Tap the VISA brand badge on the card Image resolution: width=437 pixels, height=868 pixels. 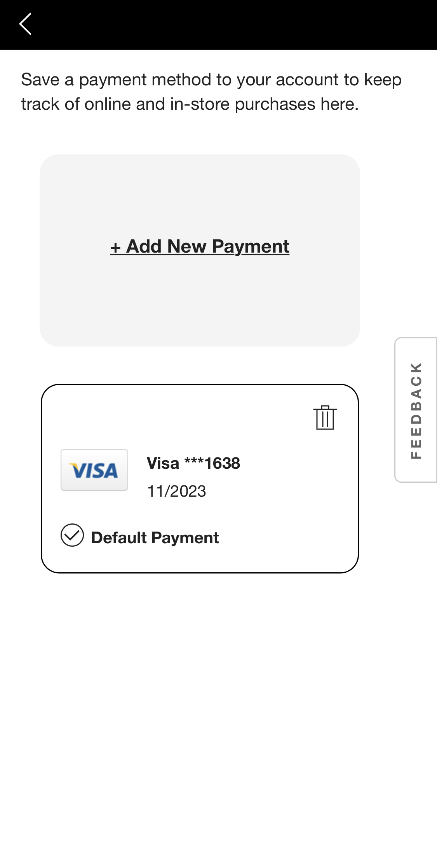[94, 470]
